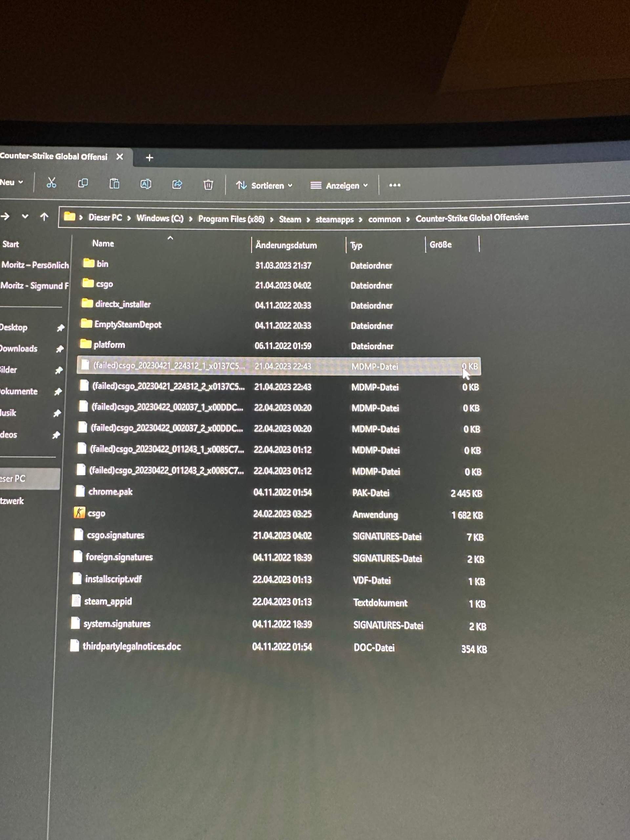Open Musik in quick access
The width and height of the screenshot is (630, 840).
pyautogui.click(x=8, y=413)
